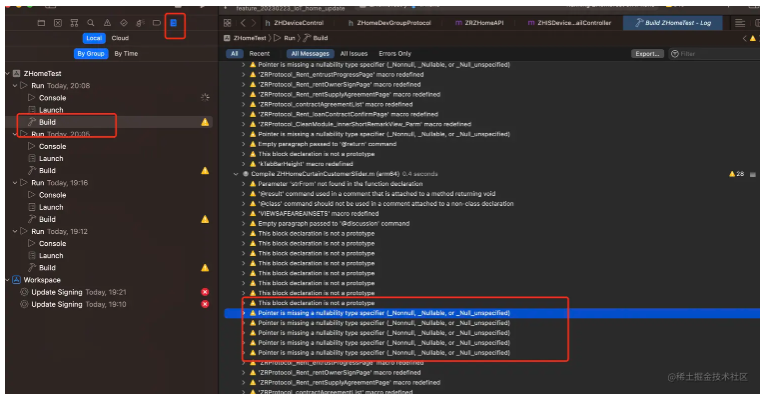Viewport: 760px width, 396px height.
Task: Click the spinner beside Console under Run 20:08
Action: pos(205,97)
